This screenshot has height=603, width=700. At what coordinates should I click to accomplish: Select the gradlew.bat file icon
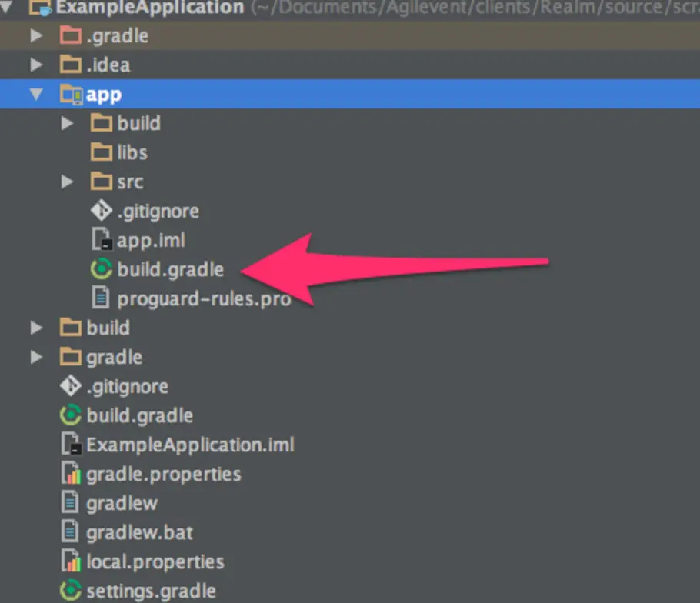[70, 532]
